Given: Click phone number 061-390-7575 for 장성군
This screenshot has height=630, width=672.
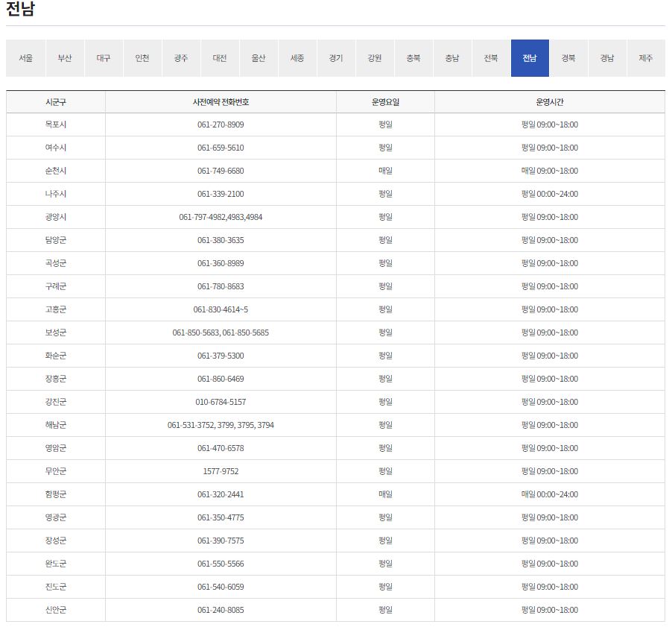Looking at the screenshot, I should 221,542.
